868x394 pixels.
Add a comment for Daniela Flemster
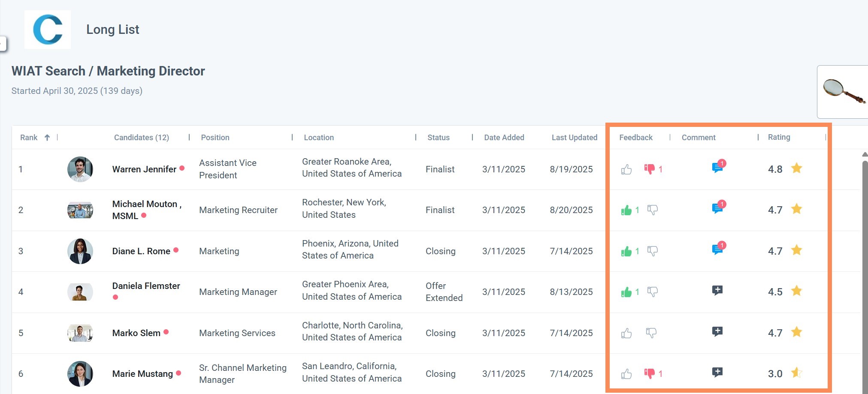click(x=717, y=291)
